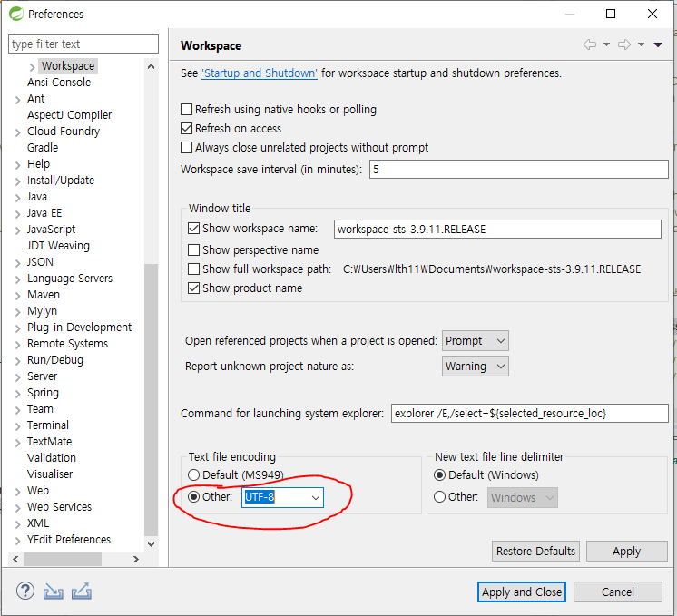677x616 pixels.
Task: Click the Spring leaf Preferences title icon
Action: (x=16, y=14)
